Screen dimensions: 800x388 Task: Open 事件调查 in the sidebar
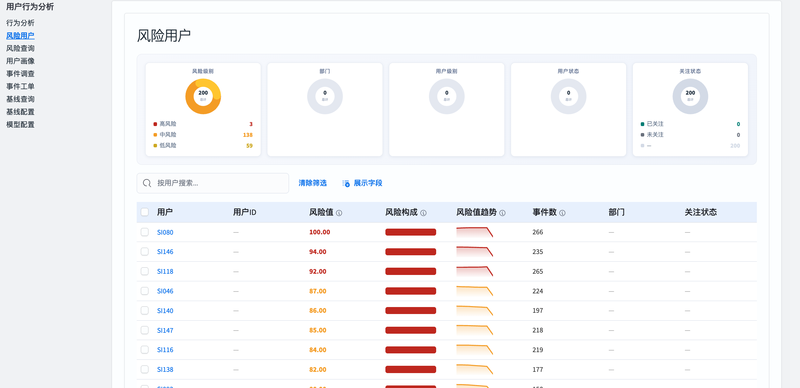20,74
